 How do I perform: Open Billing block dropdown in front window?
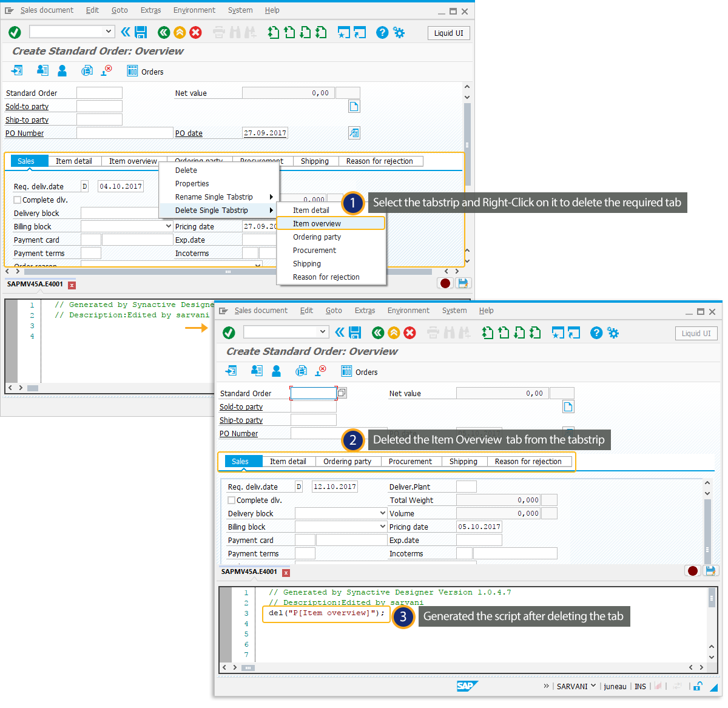pos(382,527)
